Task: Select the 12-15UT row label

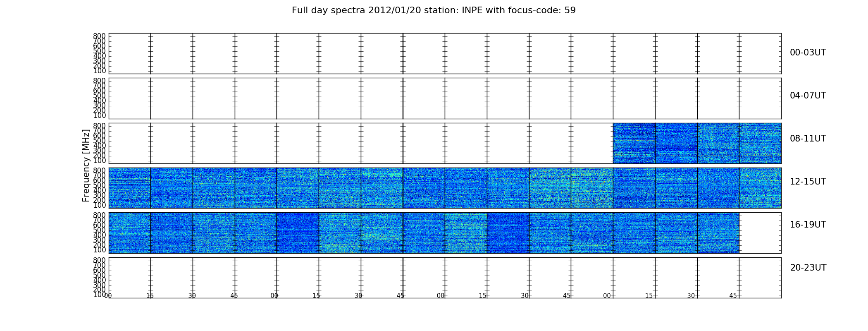Action: 808,182
